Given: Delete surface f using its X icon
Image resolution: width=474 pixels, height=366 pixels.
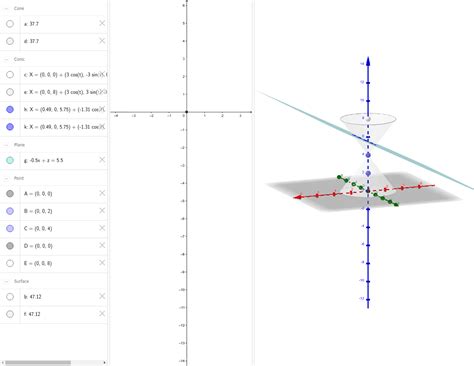Looking at the screenshot, I should pos(102,314).
